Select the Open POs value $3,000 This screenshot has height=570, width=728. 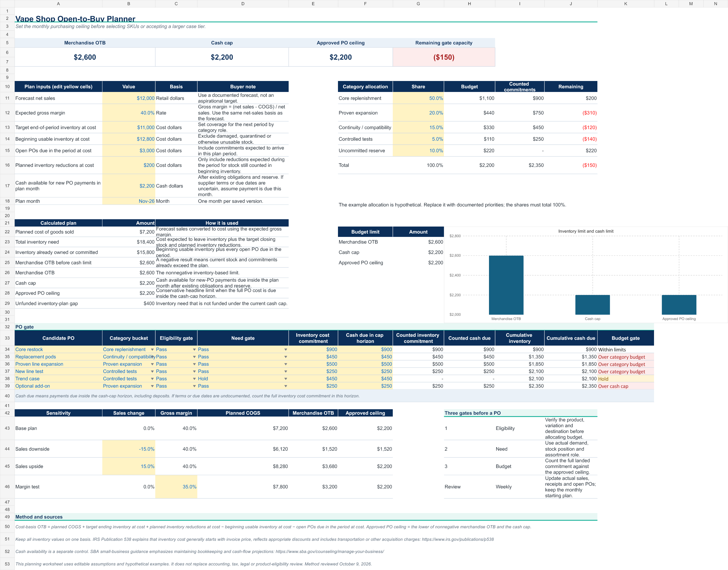pos(128,150)
